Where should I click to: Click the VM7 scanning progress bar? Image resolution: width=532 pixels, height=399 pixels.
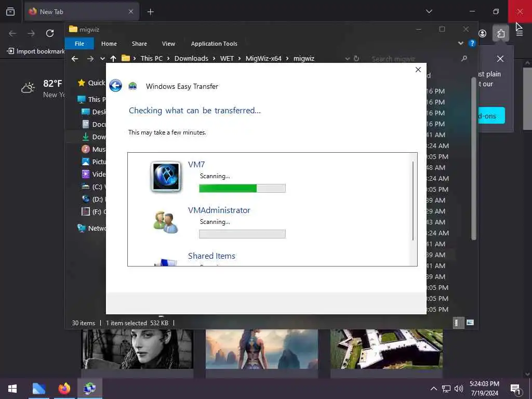tap(242, 188)
